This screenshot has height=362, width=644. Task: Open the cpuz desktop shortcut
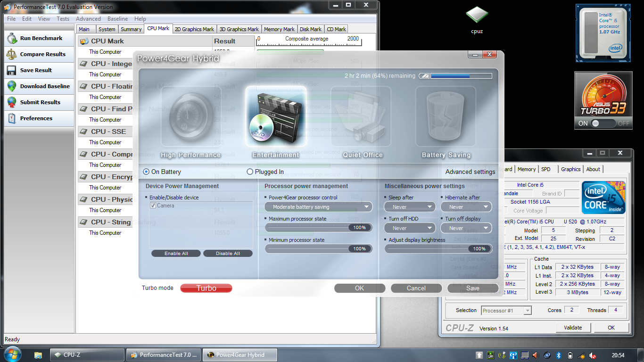(477, 16)
